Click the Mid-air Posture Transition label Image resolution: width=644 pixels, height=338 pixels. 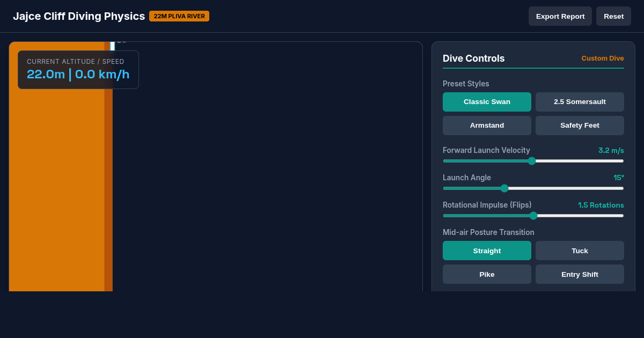pos(488,232)
